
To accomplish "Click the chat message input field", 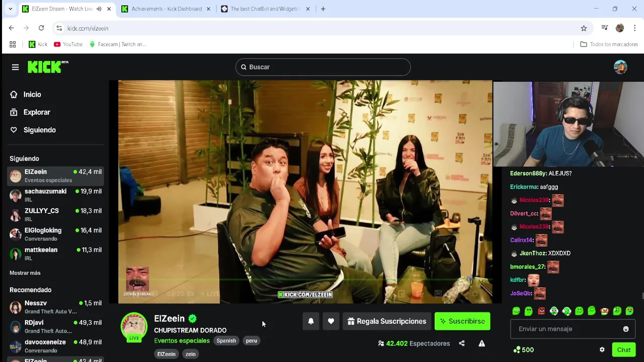I will tap(573, 329).
